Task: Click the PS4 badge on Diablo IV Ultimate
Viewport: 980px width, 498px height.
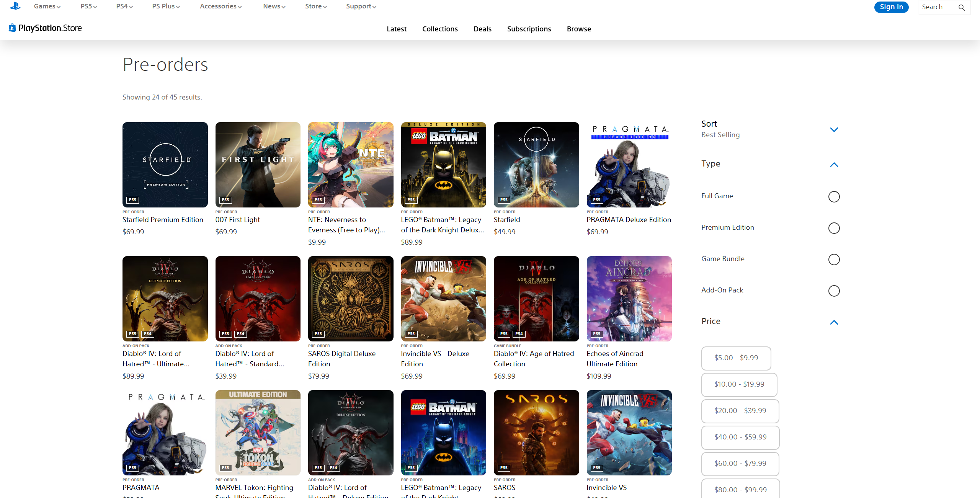Action: tap(148, 334)
